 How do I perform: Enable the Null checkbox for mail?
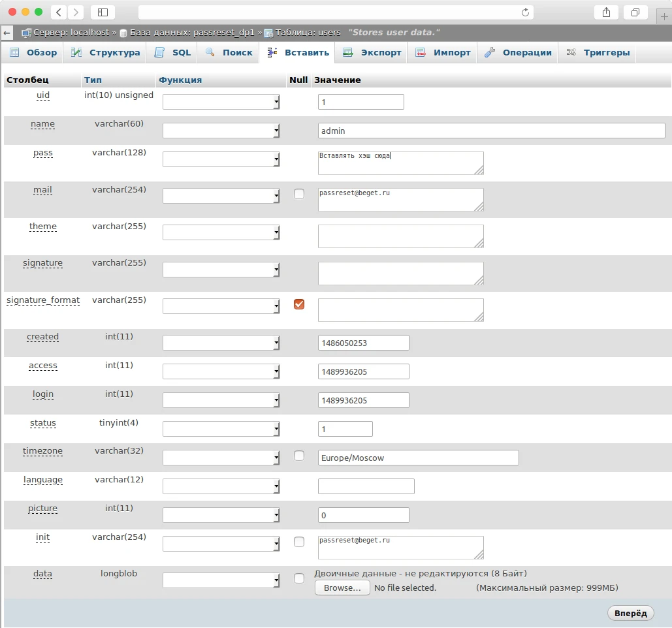(299, 194)
